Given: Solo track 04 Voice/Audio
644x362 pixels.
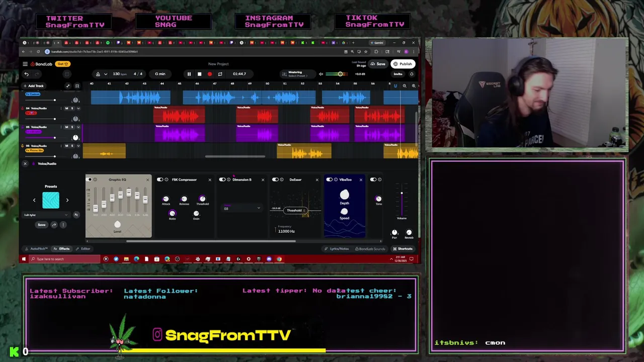Looking at the screenshot, I should coord(72,108).
